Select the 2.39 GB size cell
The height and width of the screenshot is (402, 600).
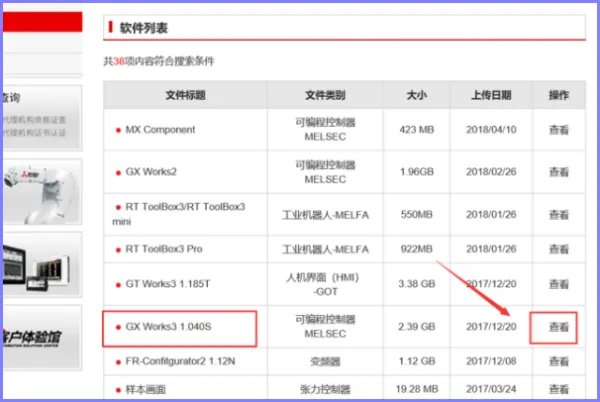point(417,327)
